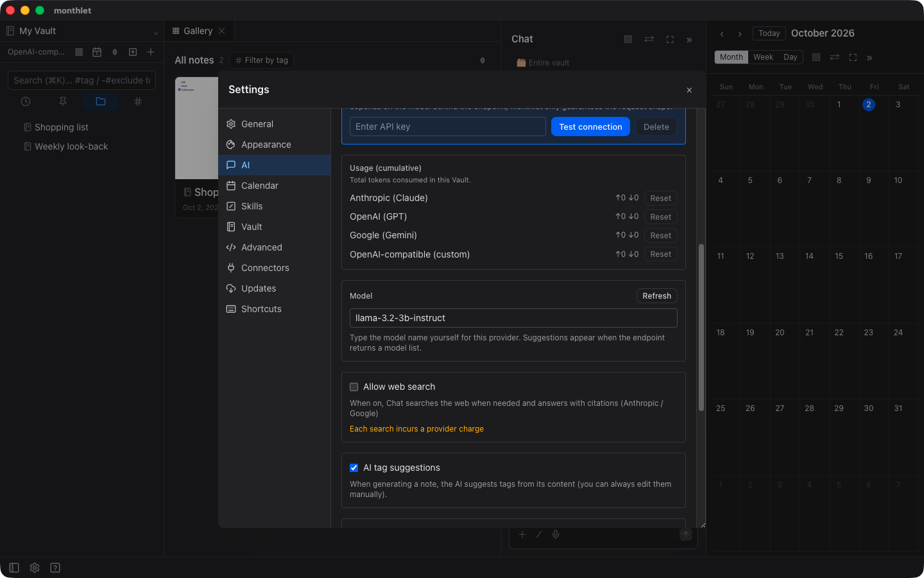Image resolution: width=924 pixels, height=578 pixels.
Task: Collapse the Chat panel with double chevron
Action: [x=689, y=40]
